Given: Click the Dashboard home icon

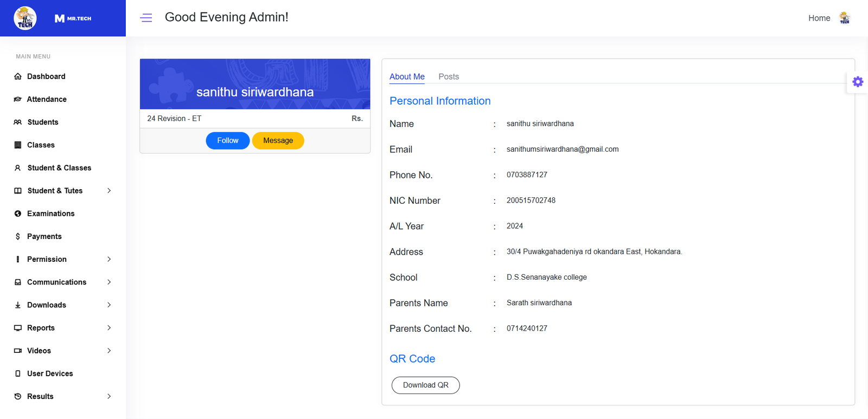Looking at the screenshot, I should 18,76.
